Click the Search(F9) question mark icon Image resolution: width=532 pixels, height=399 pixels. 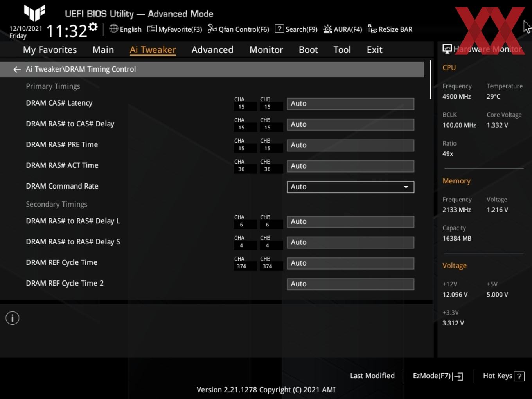279,29
